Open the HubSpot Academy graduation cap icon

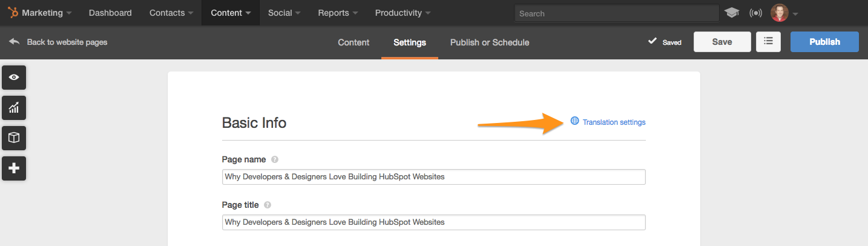pyautogui.click(x=732, y=13)
